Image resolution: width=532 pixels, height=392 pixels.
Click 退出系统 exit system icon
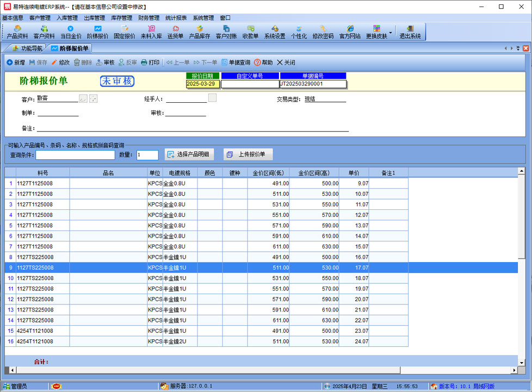coord(410,32)
